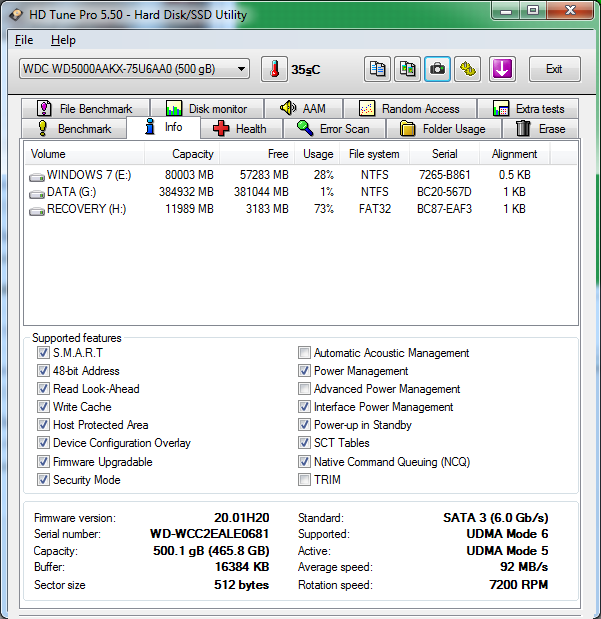The height and width of the screenshot is (619, 601).
Task: Click the serial number WD-WCC2EALE0681
Action: click(209, 534)
